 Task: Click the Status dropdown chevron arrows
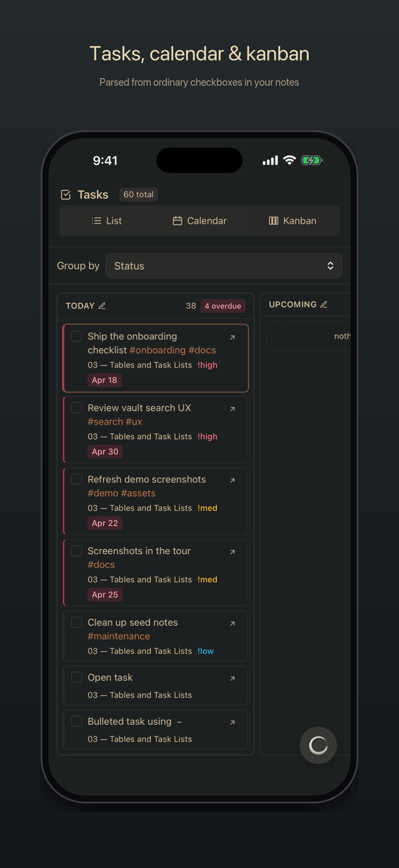(x=330, y=266)
